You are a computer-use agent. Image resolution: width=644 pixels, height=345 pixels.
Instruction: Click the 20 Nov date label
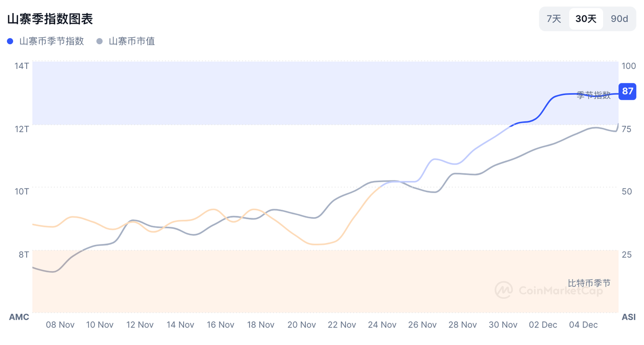301,325
